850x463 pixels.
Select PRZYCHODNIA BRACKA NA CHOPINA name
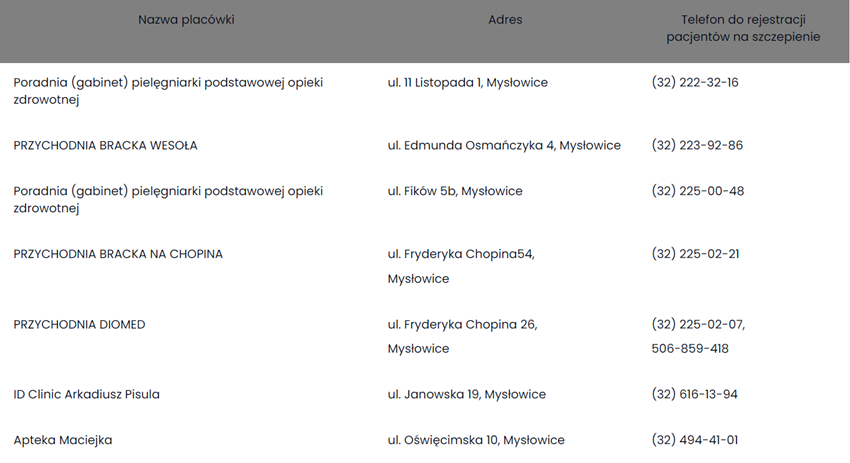(118, 254)
